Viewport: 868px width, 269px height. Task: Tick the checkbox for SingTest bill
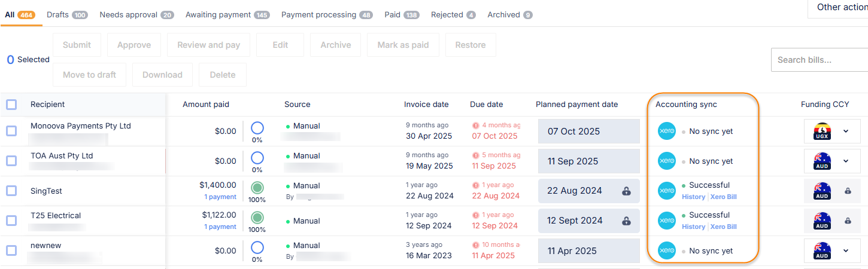point(11,191)
